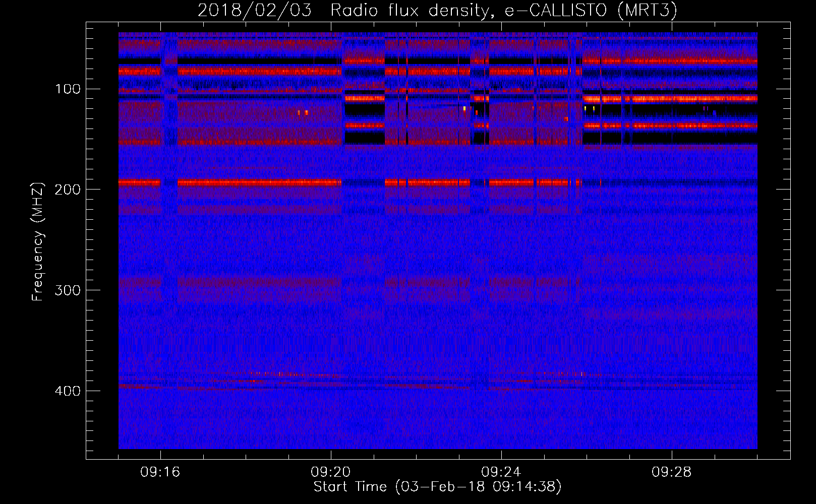Image resolution: width=816 pixels, height=504 pixels.
Task: Click the '09:20' time tick label
Action: pos(331,472)
